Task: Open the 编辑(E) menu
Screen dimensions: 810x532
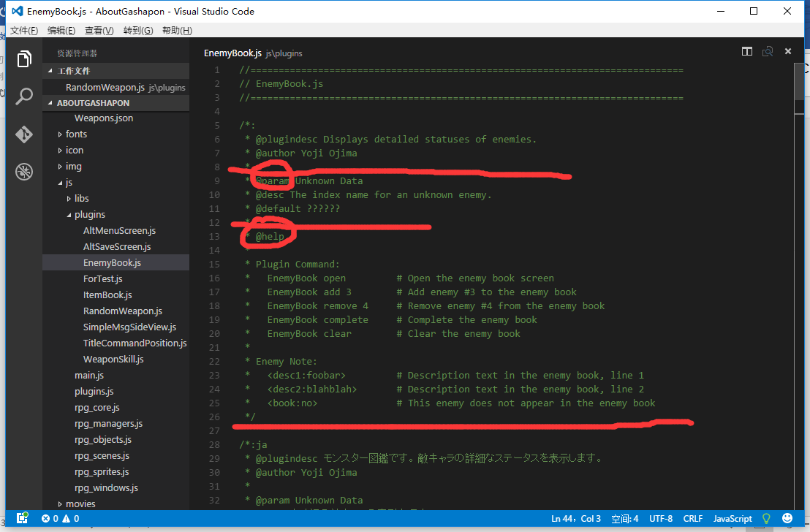Action: pyautogui.click(x=61, y=31)
